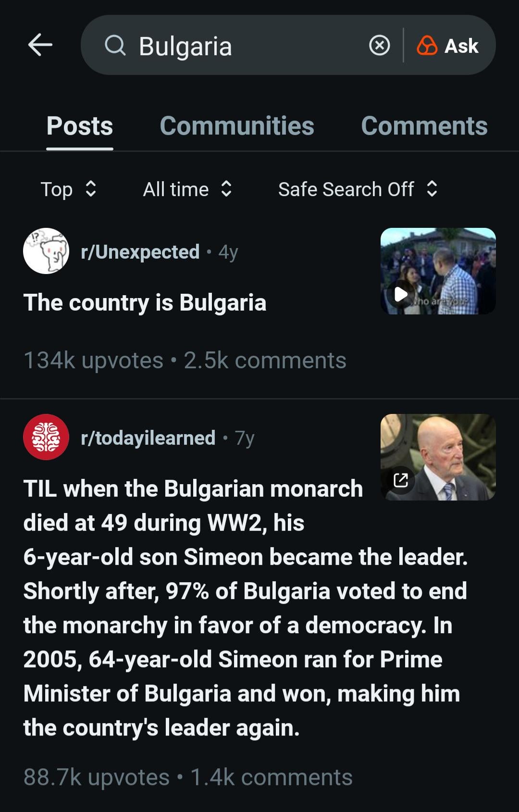Open external link icon on Simeon thumbnail
The image size is (519, 812).
click(401, 479)
